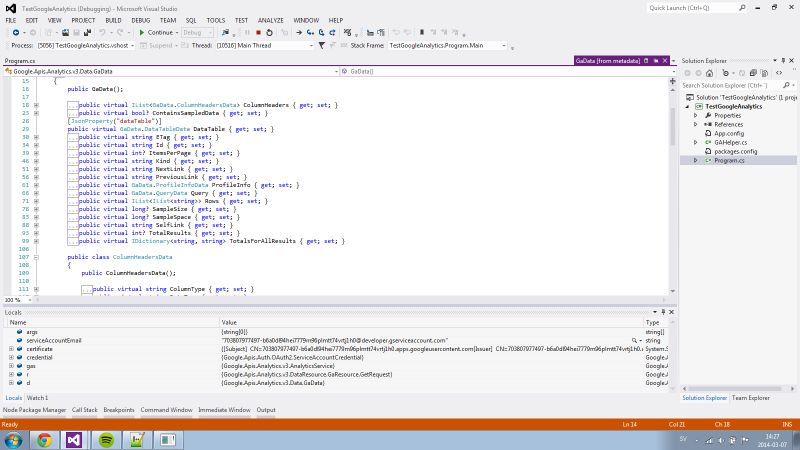The height and width of the screenshot is (450, 800).
Task: Click the Solution Explorer search magnifier icon
Action: point(786,85)
